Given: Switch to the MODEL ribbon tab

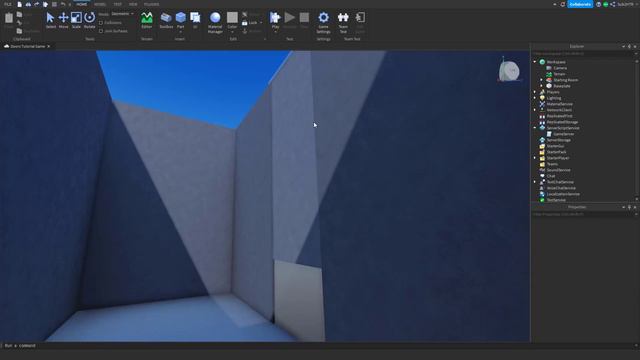Looking at the screenshot, I should (100, 4).
